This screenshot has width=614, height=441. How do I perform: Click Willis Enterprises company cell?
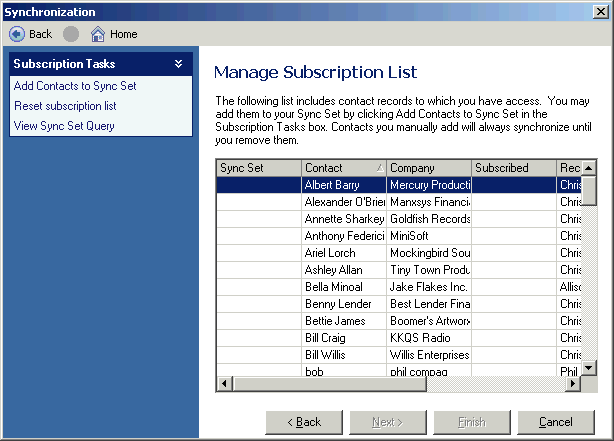click(x=429, y=355)
